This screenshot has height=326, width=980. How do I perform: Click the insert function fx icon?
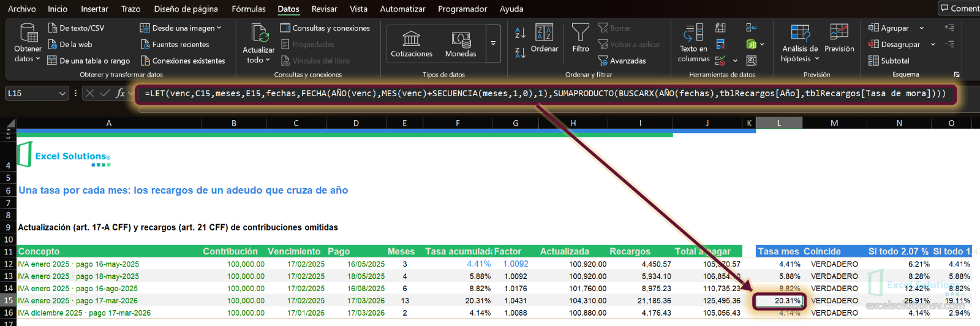tap(120, 93)
